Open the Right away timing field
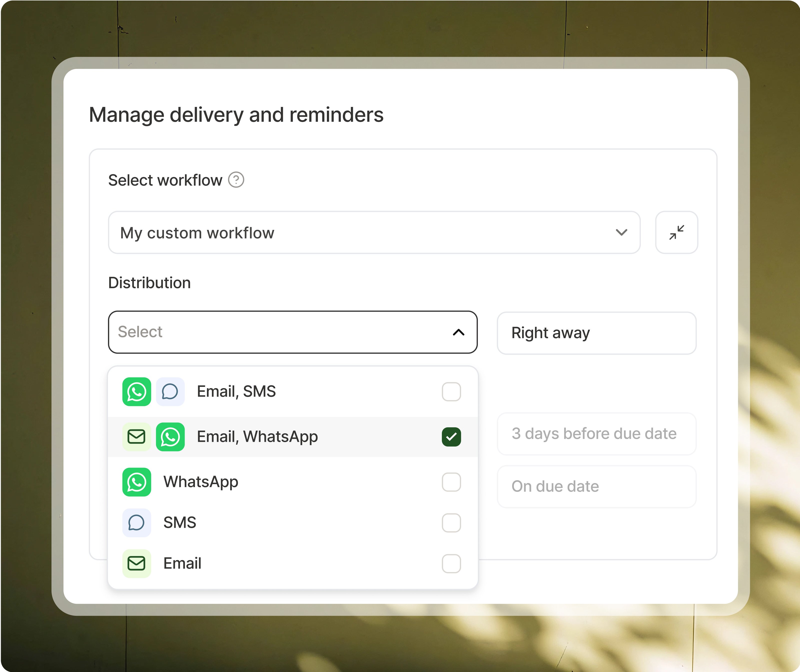800x672 pixels. pyautogui.click(x=596, y=333)
